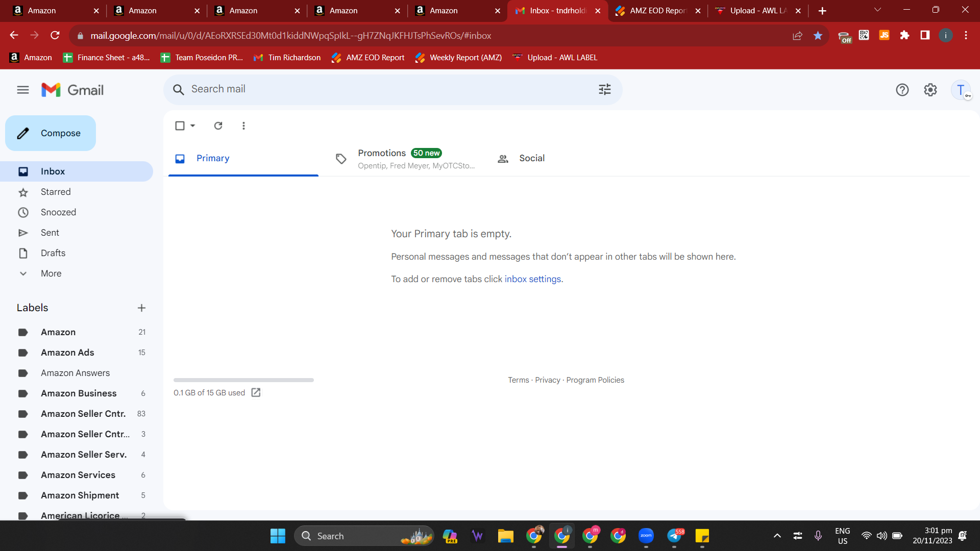Image resolution: width=980 pixels, height=551 pixels.
Task: Refresh the inbox
Action: (x=218, y=126)
